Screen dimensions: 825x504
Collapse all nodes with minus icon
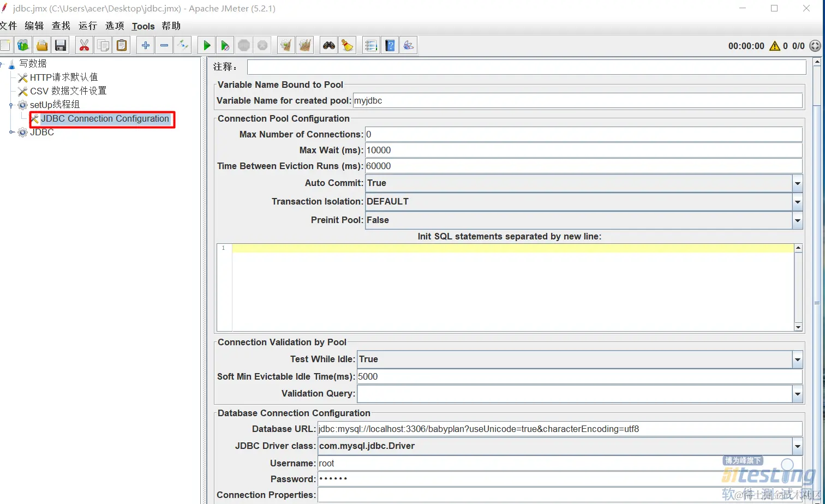(x=164, y=45)
